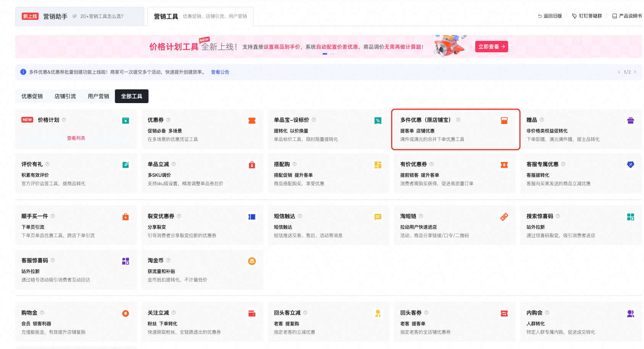The width and height of the screenshot is (644, 349).
Task: Go to next announcement with right chevron
Action: [x=635, y=72]
